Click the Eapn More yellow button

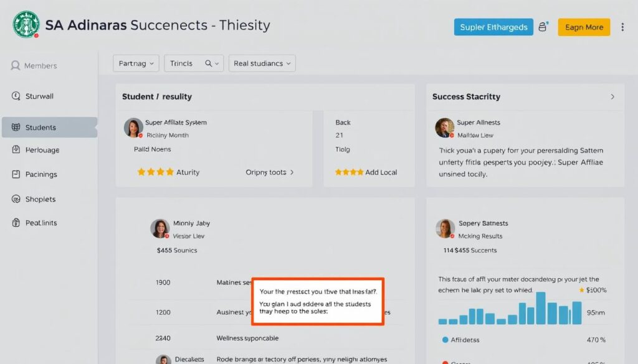click(584, 27)
